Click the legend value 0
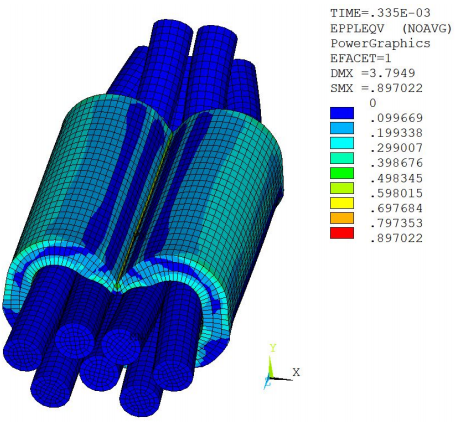The width and height of the screenshot is (455, 423). 373,103
